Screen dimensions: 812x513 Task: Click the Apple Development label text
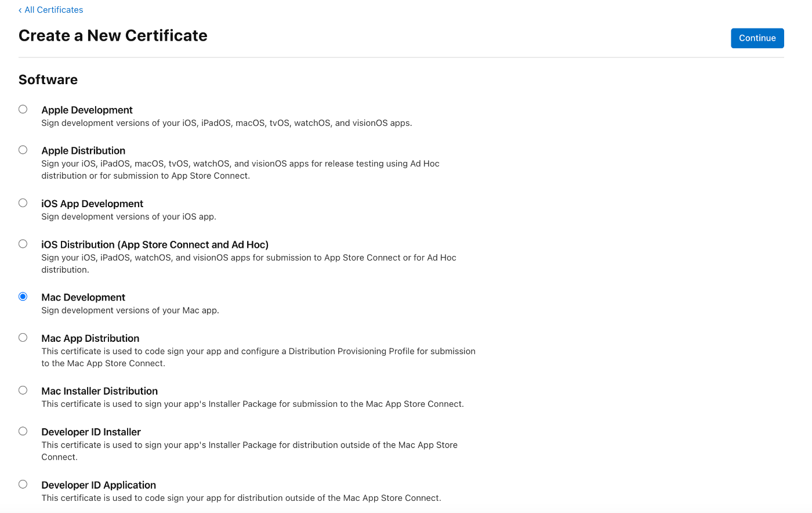pyautogui.click(x=87, y=110)
